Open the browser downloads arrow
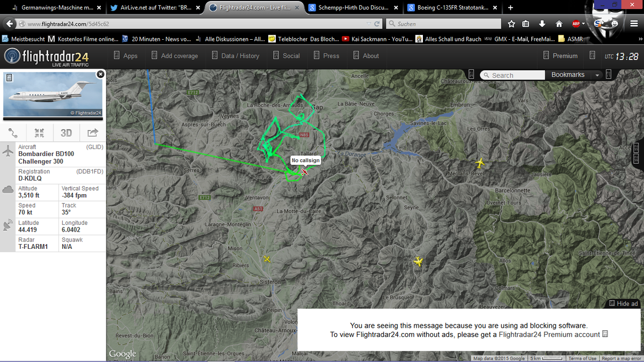644x362 pixels. [542, 24]
